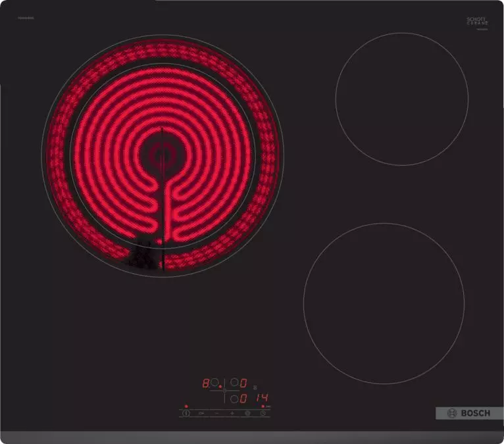Tap the timer clock key
504x444 pixels.
coord(263,413)
